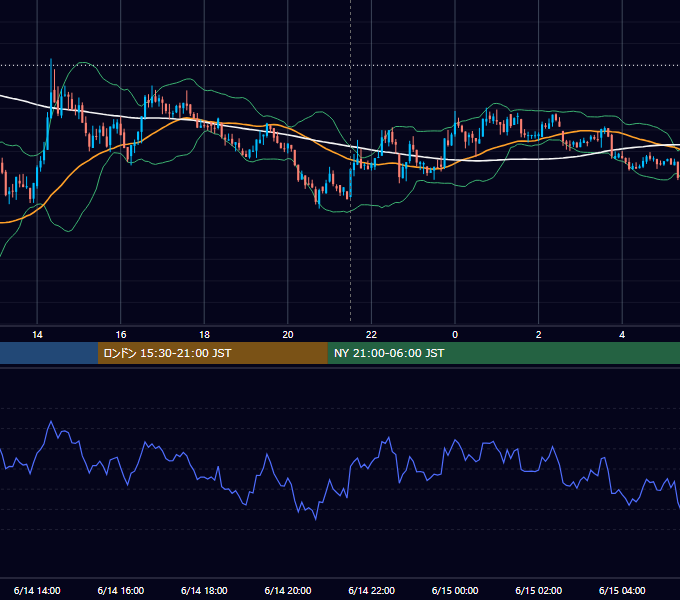The image size is (680, 600).
Task: Click the 6/14 16:00 date label
Action: [x=121, y=590]
